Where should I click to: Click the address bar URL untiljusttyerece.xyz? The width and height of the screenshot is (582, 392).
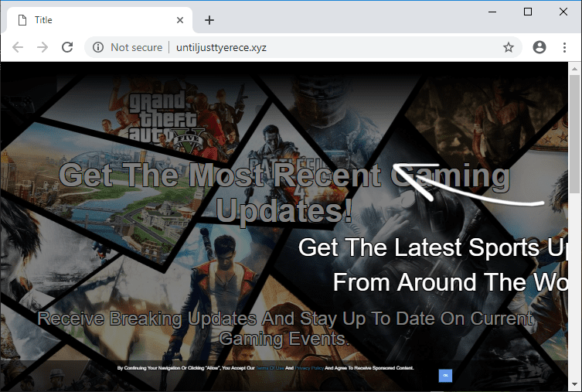[x=222, y=47]
